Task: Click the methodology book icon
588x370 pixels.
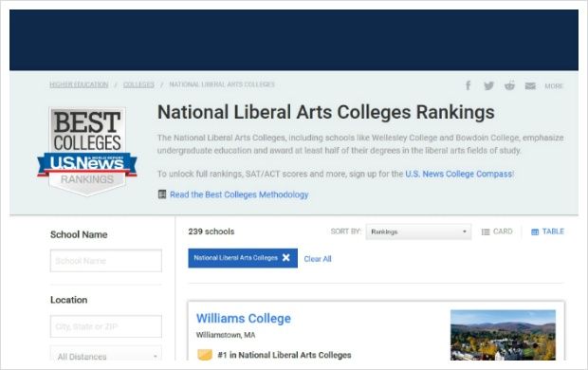Action: 162,194
